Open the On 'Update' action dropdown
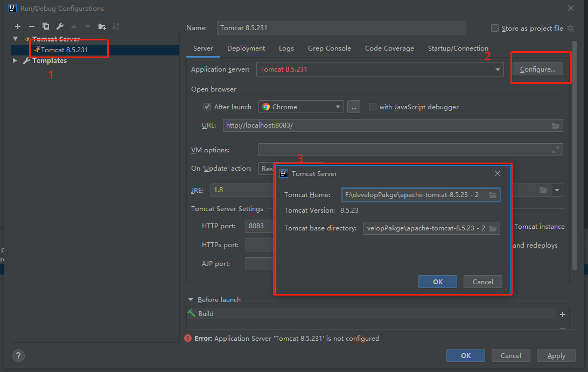The height and width of the screenshot is (372, 588). pyautogui.click(x=267, y=169)
